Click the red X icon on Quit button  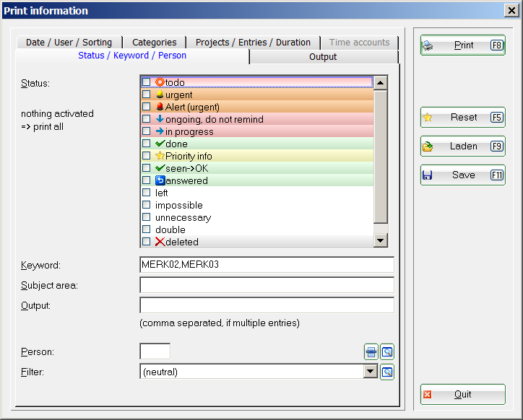[428, 395]
